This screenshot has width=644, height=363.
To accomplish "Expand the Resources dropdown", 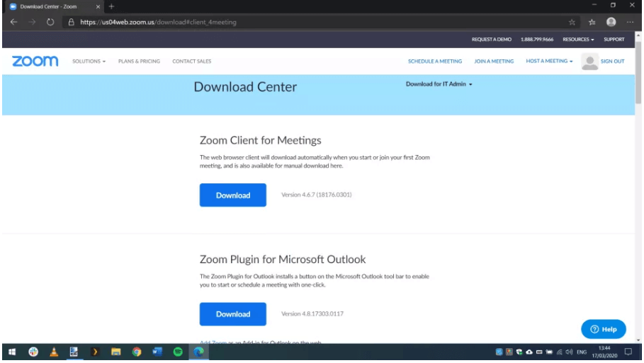I will 578,40.
